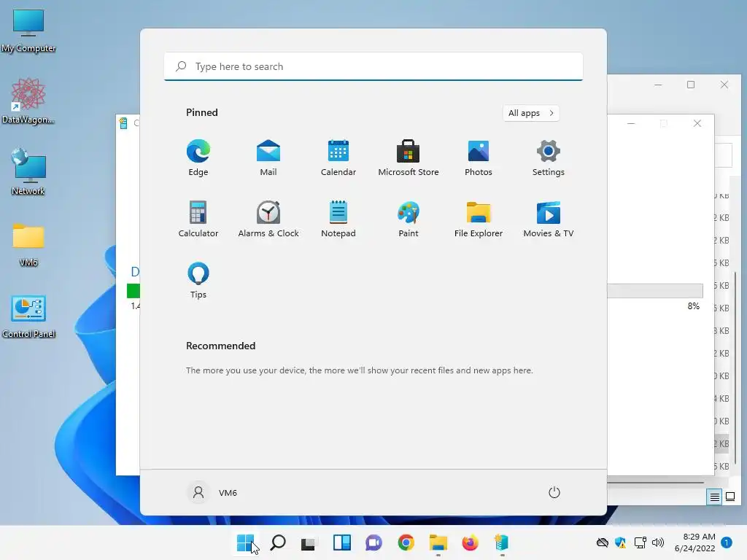The width and height of the screenshot is (747, 560).
Task: Launch Movies & TV app
Action: tap(549, 219)
